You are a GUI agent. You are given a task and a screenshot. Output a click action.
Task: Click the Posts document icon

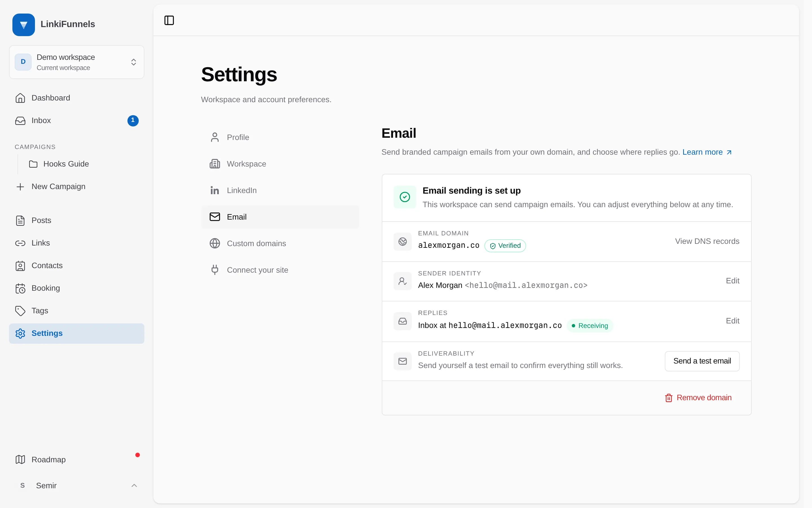[x=20, y=221]
